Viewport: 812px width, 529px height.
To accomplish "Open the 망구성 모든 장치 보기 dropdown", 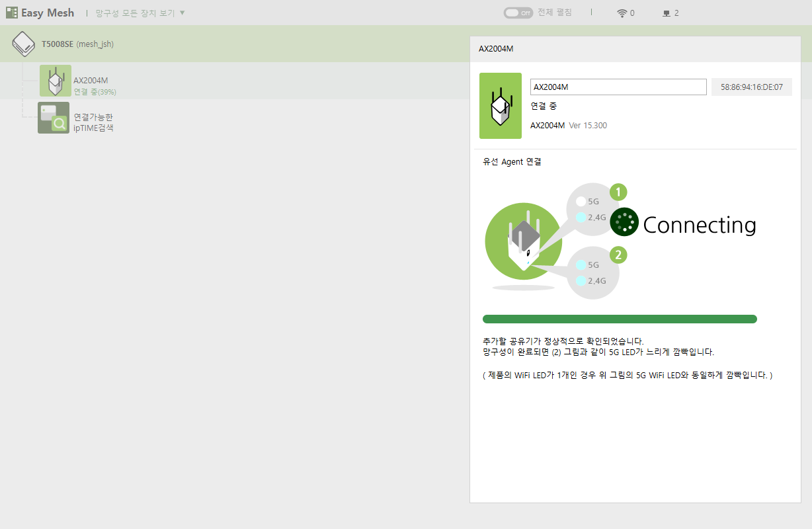I will tap(140, 13).
